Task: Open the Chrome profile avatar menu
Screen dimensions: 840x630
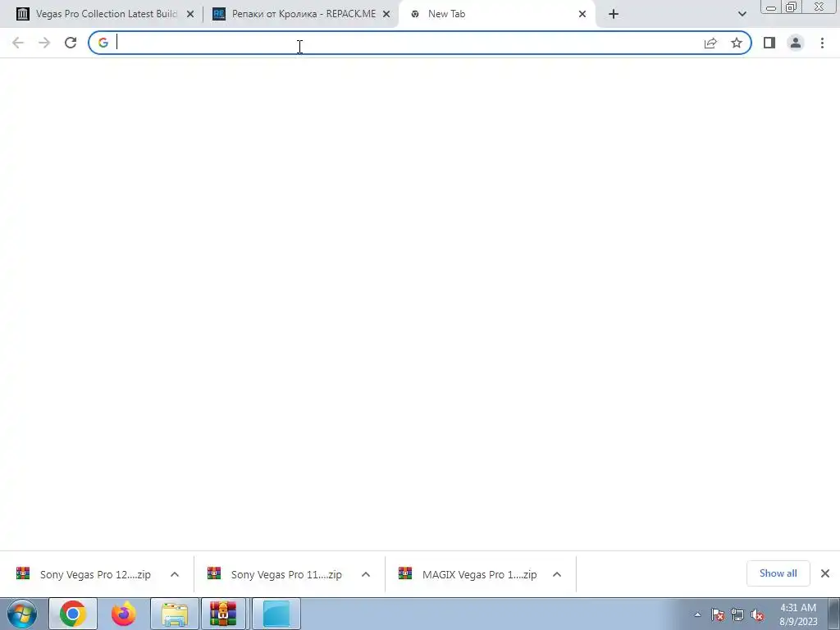Action: pos(796,43)
